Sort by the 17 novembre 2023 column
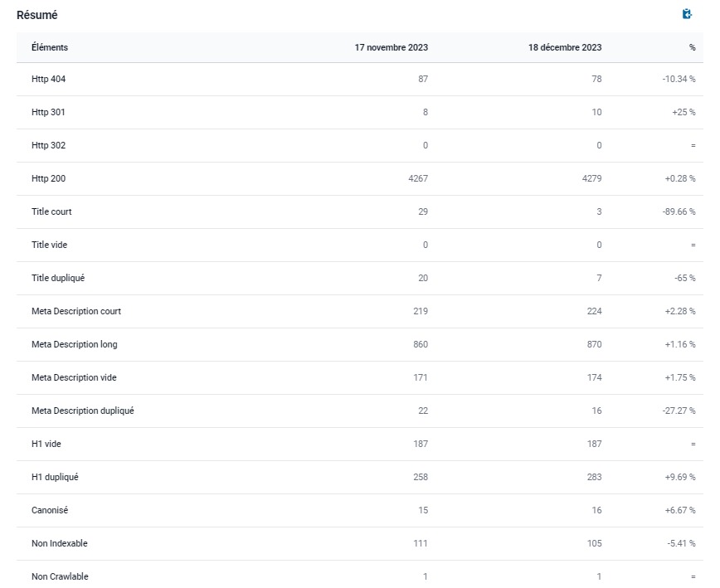This screenshot has height=588, width=720. point(391,47)
